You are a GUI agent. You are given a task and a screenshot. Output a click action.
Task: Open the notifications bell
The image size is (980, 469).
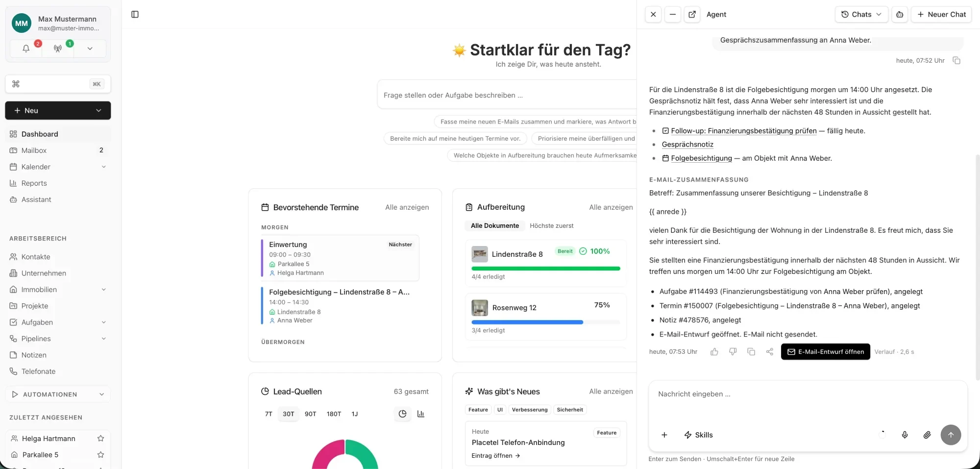(26, 49)
